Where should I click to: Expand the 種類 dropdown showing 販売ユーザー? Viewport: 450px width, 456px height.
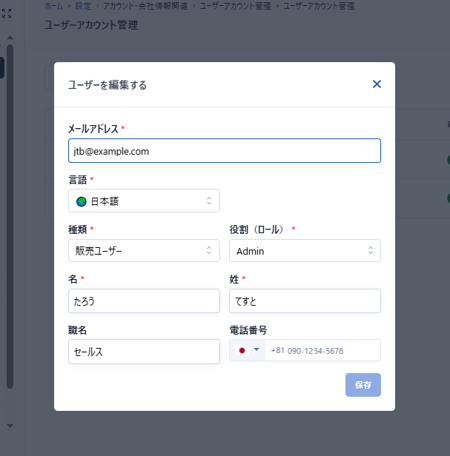click(x=144, y=250)
